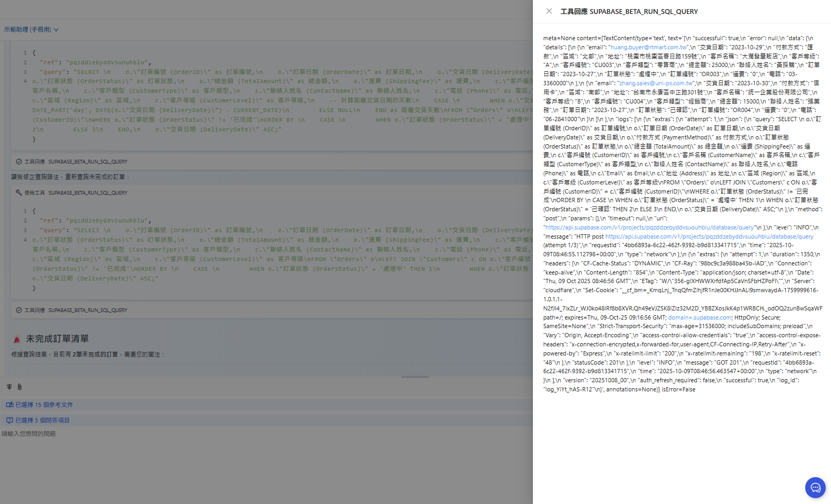Open the first api.supabase.com query URL link

649,227
